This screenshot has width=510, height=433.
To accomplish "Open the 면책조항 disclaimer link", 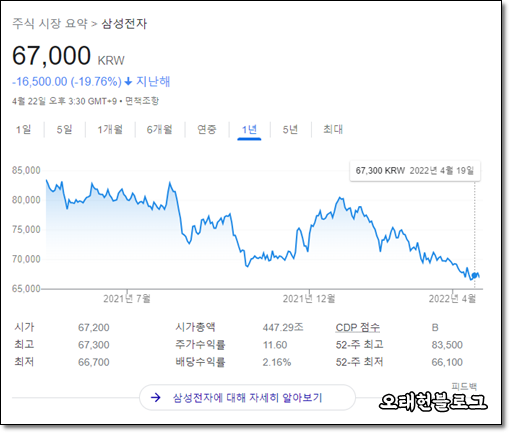I will (x=142, y=101).
